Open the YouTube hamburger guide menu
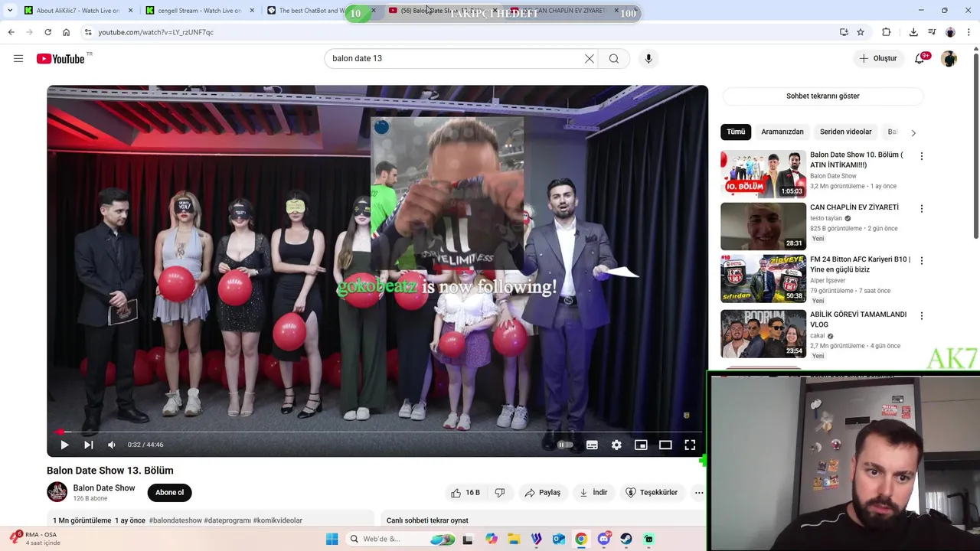 18,58
